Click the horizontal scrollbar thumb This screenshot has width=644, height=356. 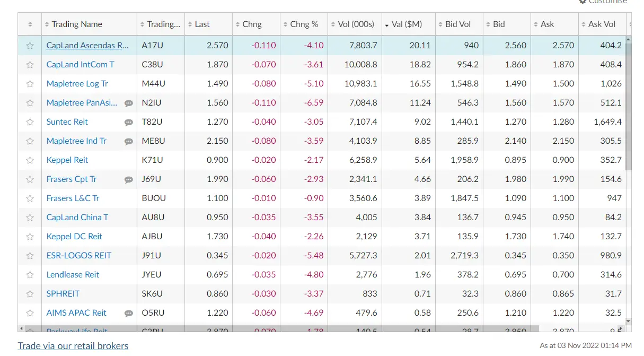pyautogui.click(x=281, y=329)
